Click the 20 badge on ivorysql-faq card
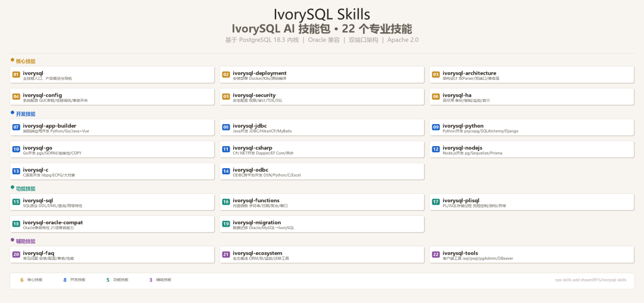The height and width of the screenshot is (303, 644). 16,255
